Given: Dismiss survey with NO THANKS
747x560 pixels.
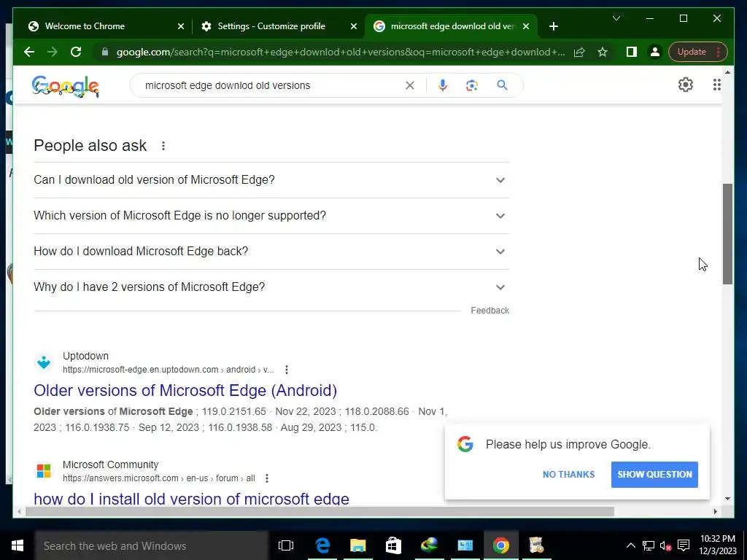Looking at the screenshot, I should click(x=568, y=474).
